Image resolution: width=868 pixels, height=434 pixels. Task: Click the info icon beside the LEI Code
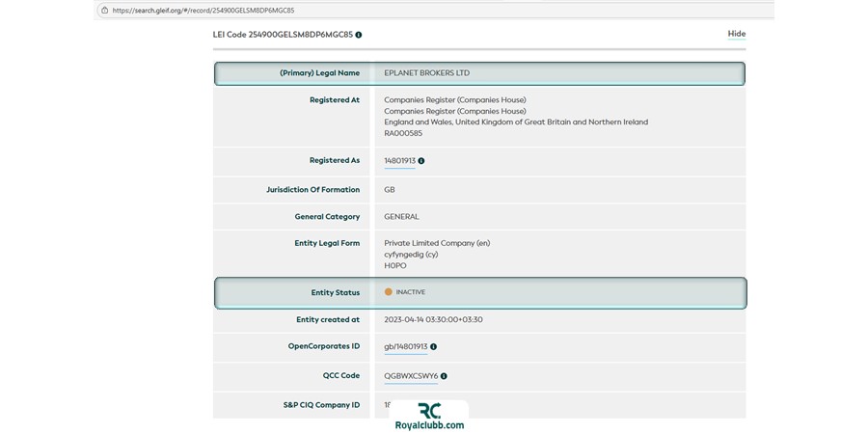[x=359, y=35]
